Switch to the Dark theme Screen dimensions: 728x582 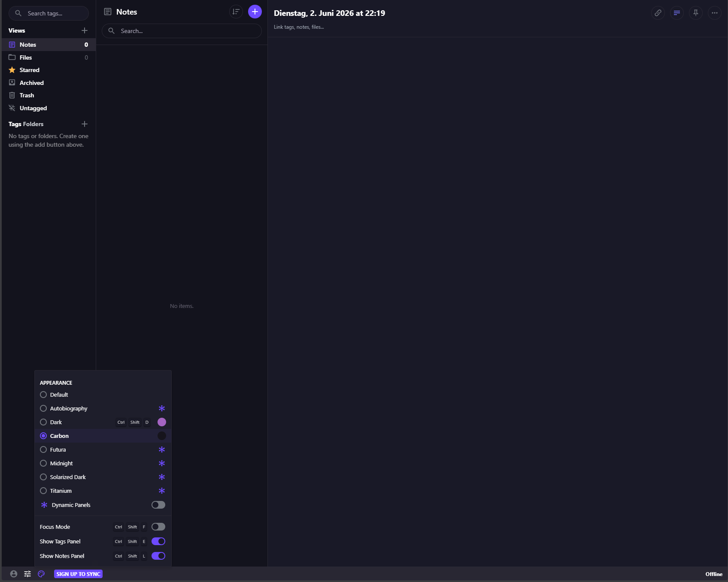pyautogui.click(x=103, y=422)
